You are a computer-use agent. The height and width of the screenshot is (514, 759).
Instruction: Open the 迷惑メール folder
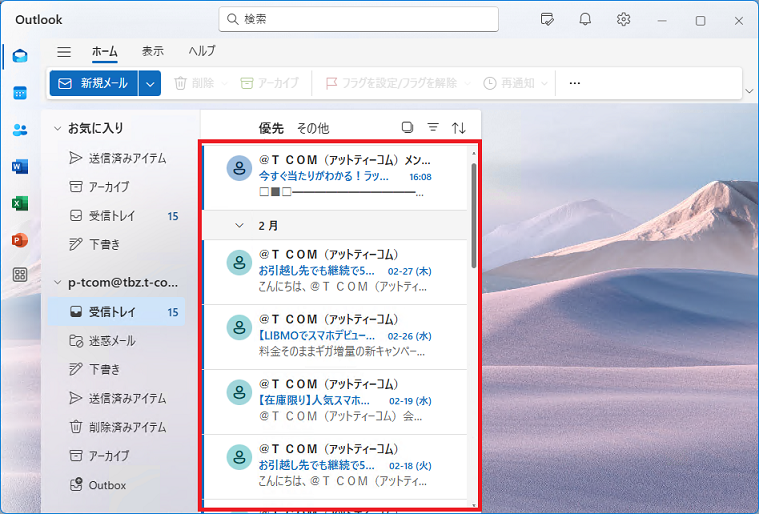coord(117,341)
